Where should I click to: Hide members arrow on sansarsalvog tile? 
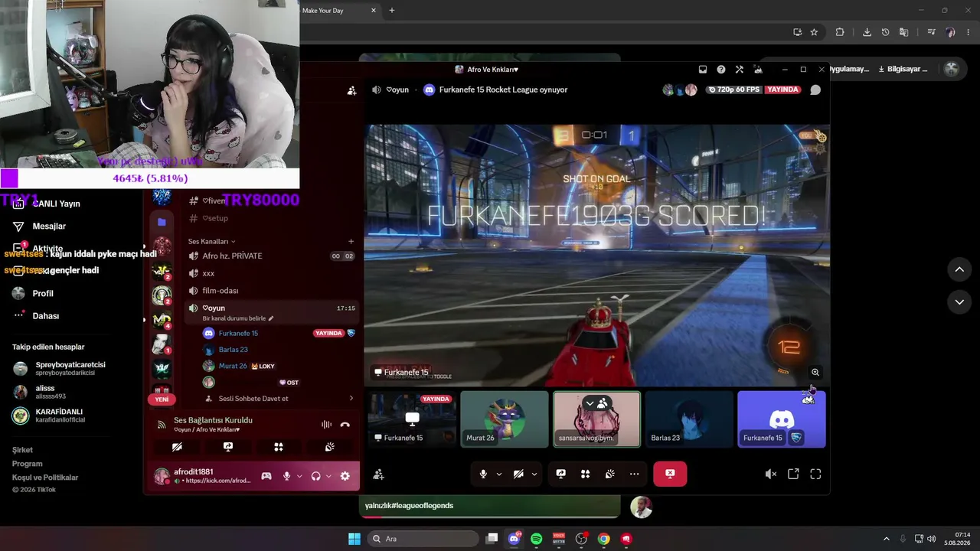pyautogui.click(x=589, y=403)
